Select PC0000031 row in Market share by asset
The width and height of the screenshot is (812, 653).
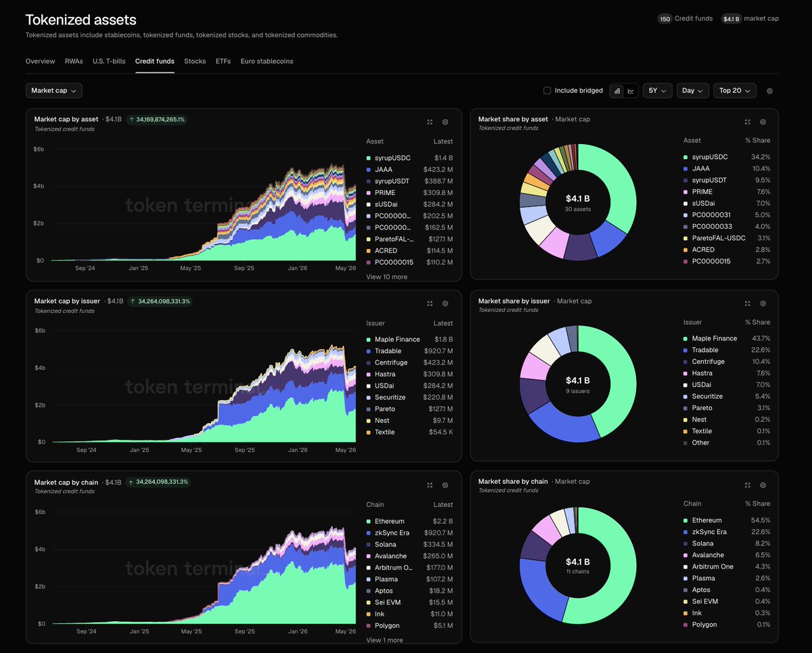(727, 215)
